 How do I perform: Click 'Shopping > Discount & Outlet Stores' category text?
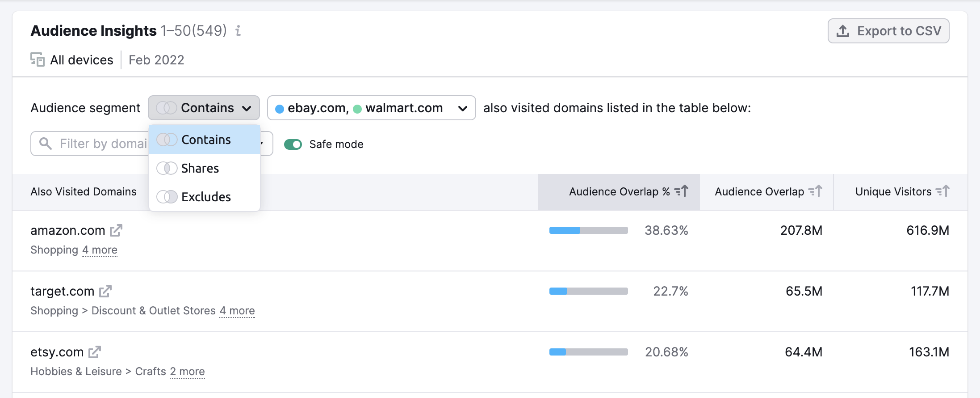point(123,311)
